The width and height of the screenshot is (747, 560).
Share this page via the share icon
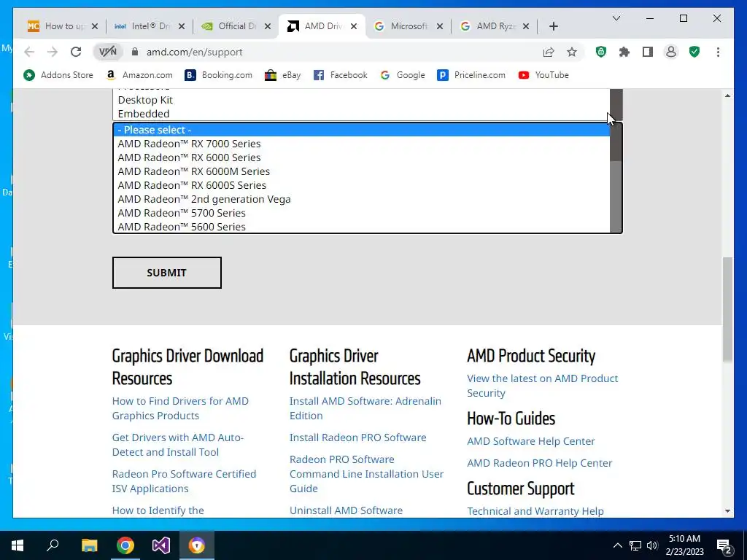(549, 52)
